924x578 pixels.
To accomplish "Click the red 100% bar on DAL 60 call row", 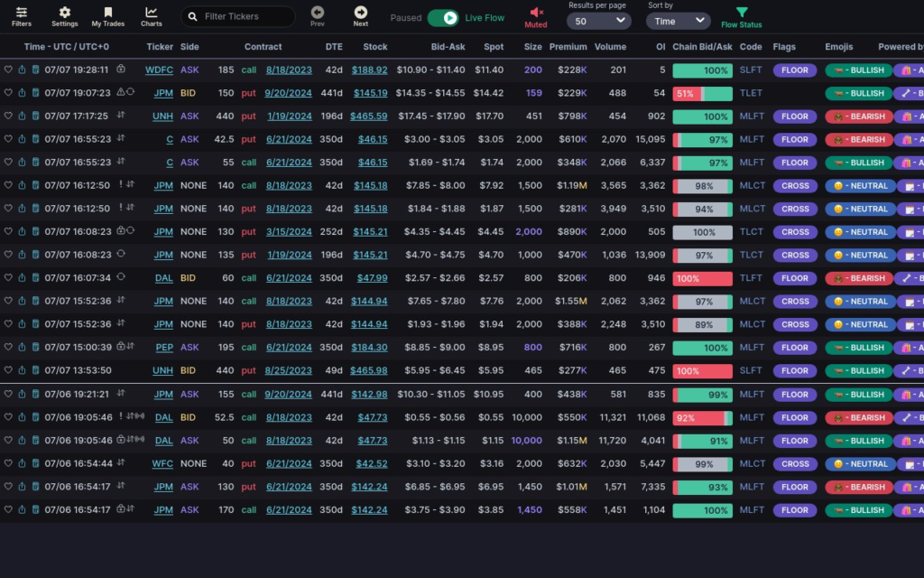I will 702,278.
